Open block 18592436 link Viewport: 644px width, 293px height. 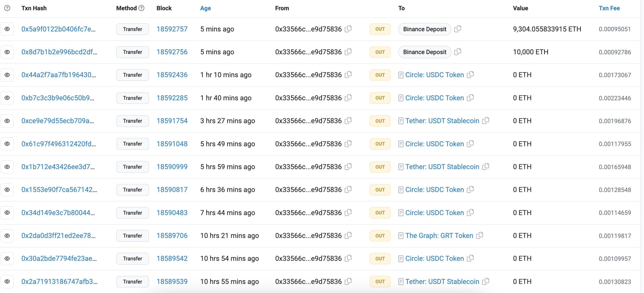pyautogui.click(x=172, y=75)
